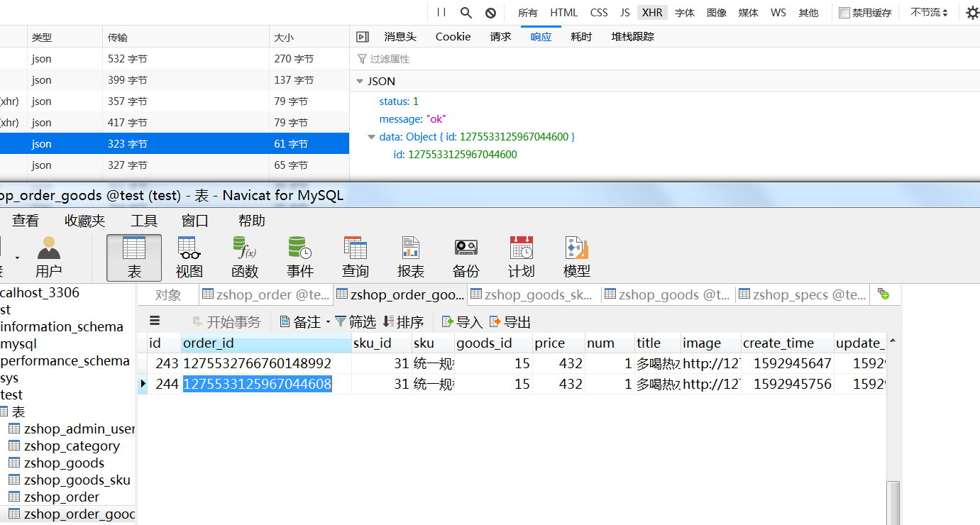Open the 计划 schedule toolbar icon
Screen dimensions: 980x525
tap(522, 257)
